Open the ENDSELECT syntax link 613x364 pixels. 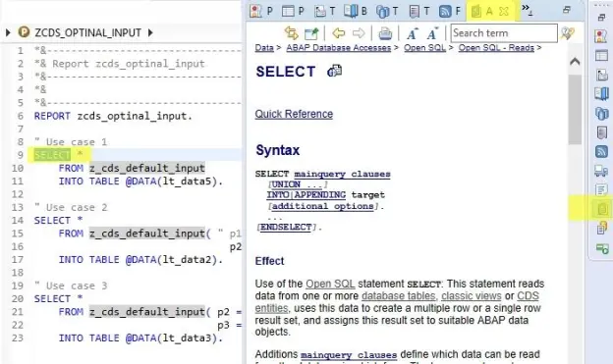click(x=286, y=227)
